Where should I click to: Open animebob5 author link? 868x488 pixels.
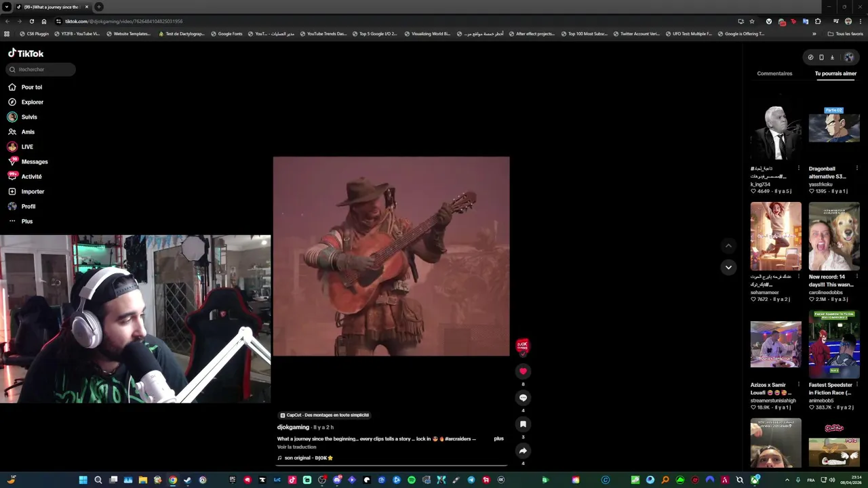[x=821, y=401]
